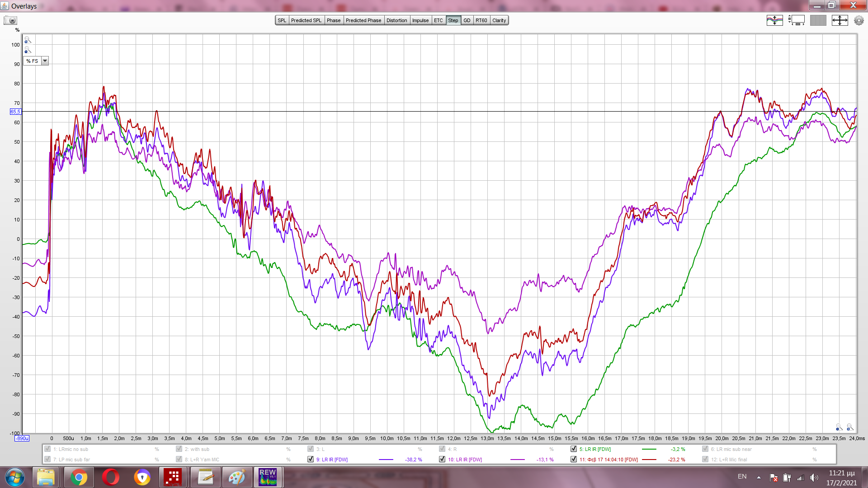Open the notepad app in the taskbar
868x488 pixels.
pos(205,477)
